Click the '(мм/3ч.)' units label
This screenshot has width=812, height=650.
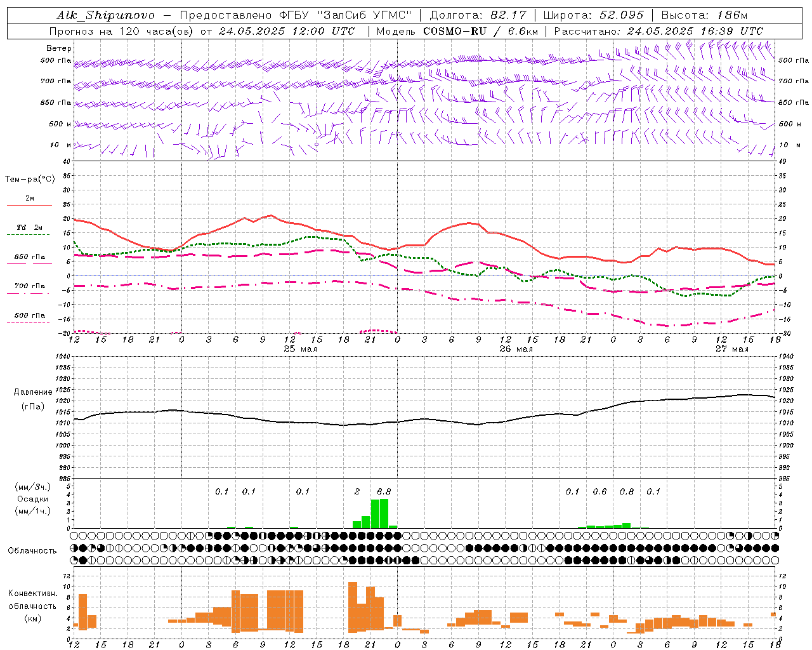33,487
